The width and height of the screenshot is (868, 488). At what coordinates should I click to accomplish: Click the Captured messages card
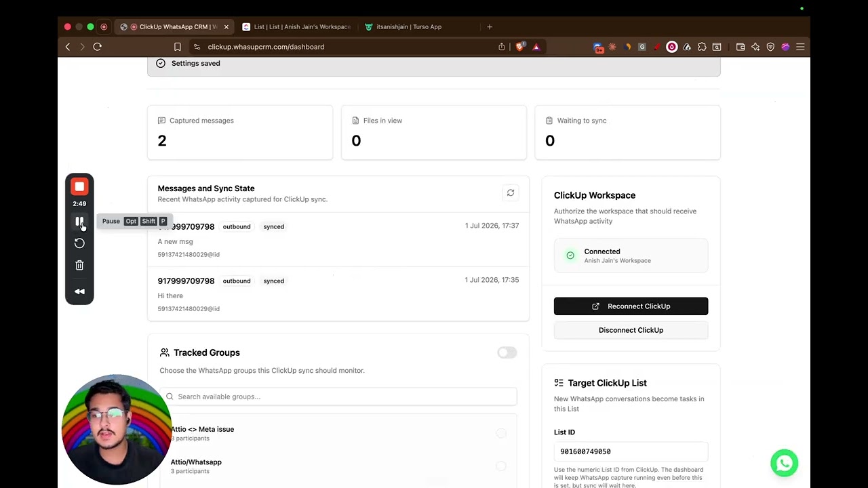240,133
